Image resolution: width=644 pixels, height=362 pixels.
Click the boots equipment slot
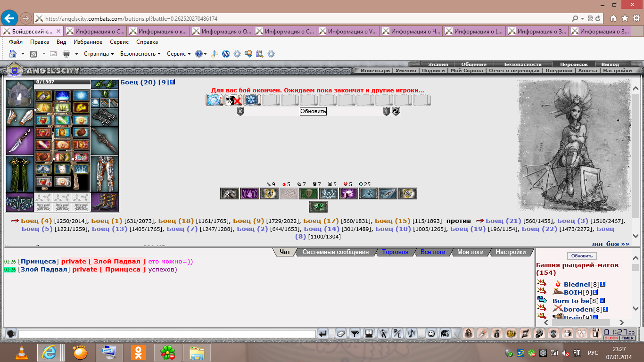[105, 202]
